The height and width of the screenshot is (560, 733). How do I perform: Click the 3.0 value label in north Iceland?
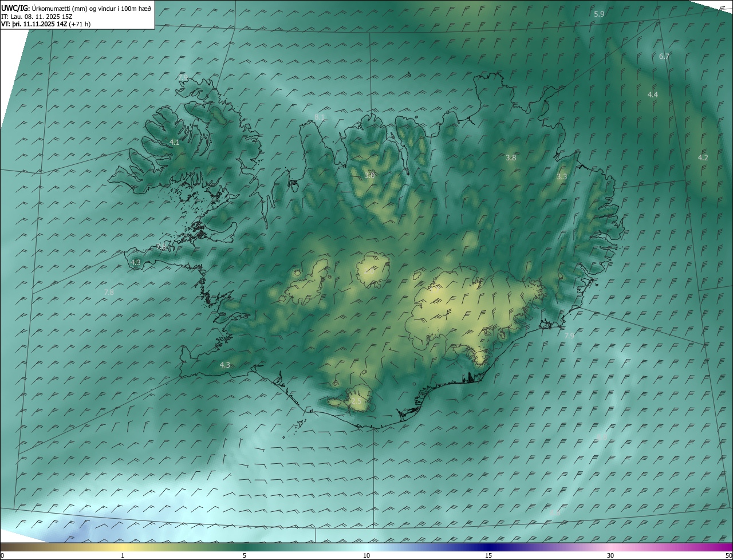[x=369, y=175]
